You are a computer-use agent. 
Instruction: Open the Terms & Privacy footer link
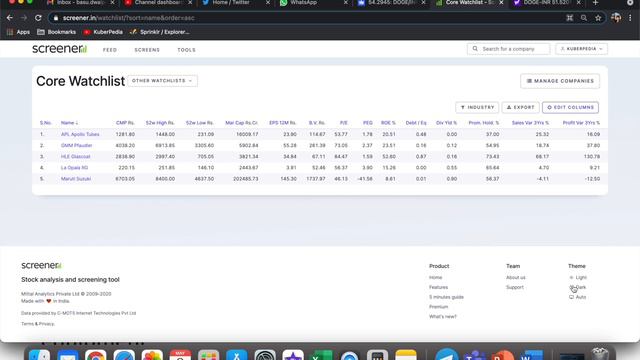tap(38, 324)
